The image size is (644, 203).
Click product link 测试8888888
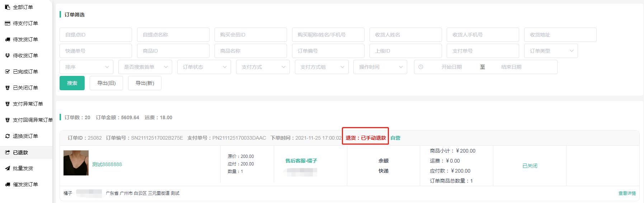(107, 164)
